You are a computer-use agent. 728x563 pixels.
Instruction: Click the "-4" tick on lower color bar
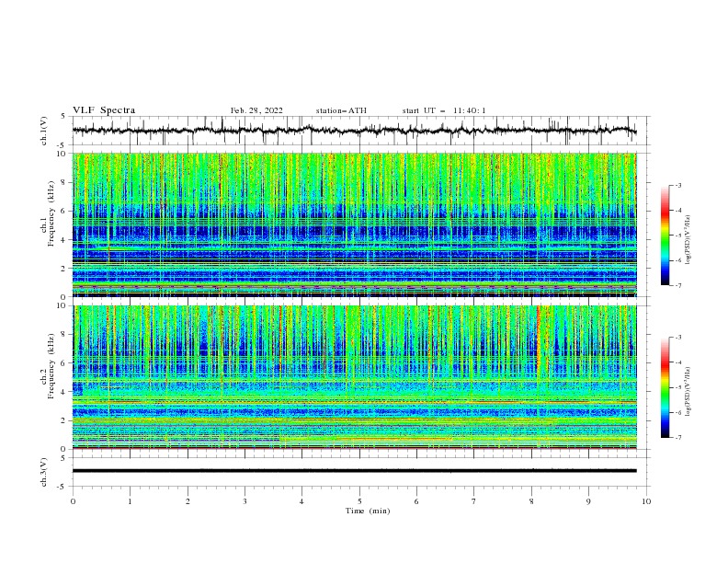click(678, 362)
